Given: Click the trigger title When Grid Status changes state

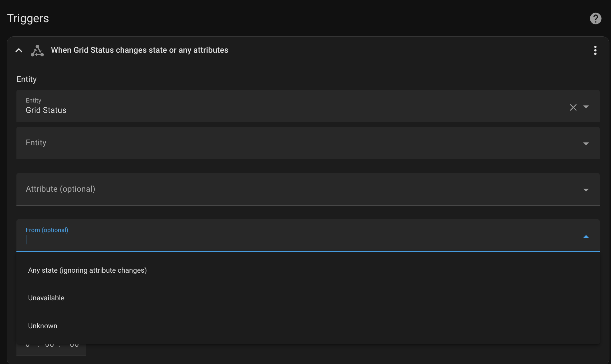Looking at the screenshot, I should click(x=139, y=50).
